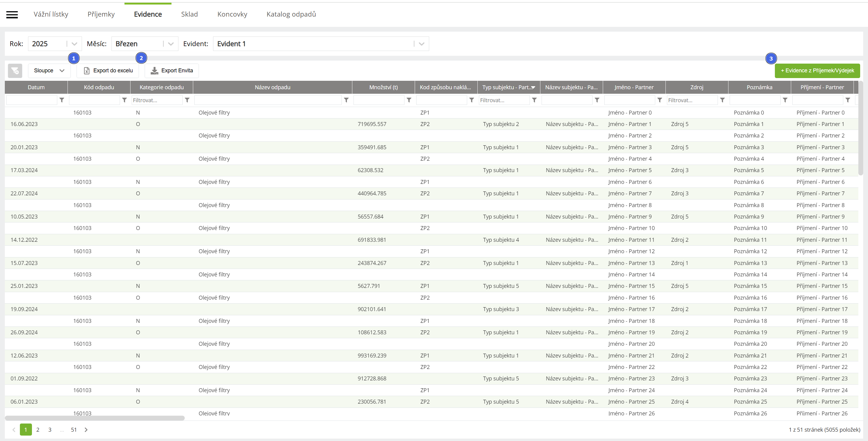Click the Název odpadu filter funnel icon
868x441 pixels.
(346, 100)
